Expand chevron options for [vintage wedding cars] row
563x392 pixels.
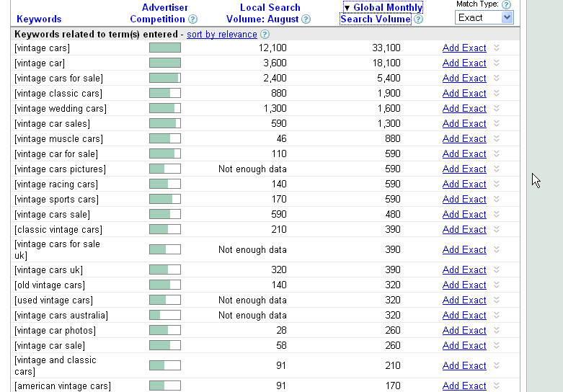click(496, 108)
